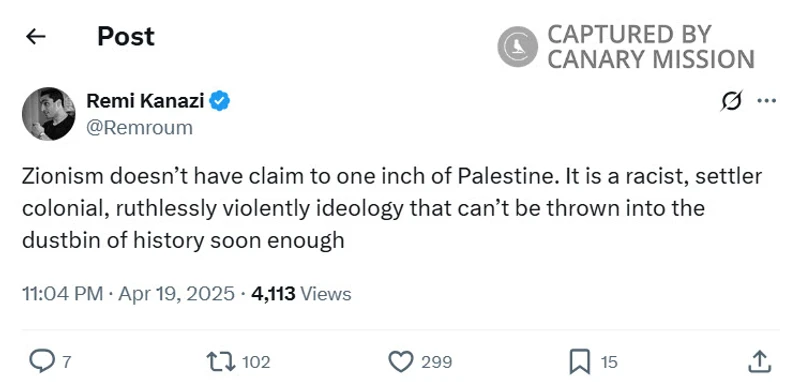The image size is (800, 382).
Task: Click the Captured by Canary Mission text
Action: pos(651,47)
